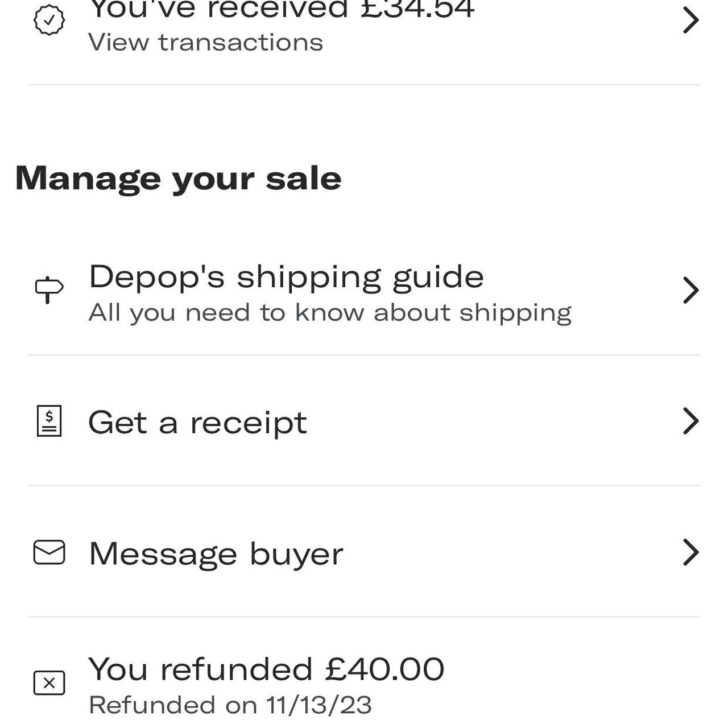Screen dimensions: 728x728
Task: Expand the You've received £34.54 row chevron
Action: 691,20
